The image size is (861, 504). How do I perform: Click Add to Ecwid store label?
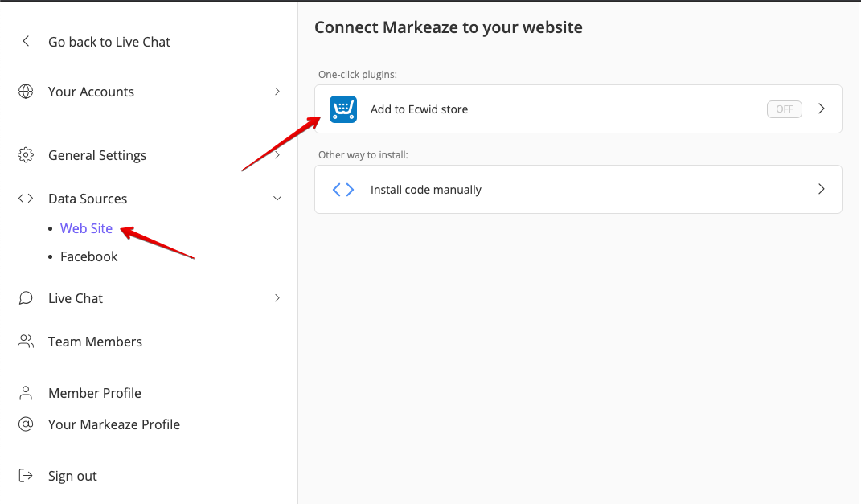point(419,109)
